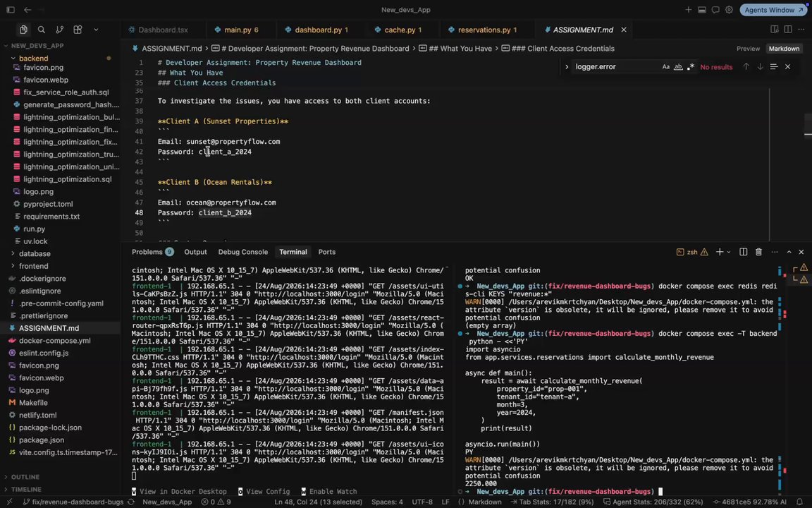Screen dimensions: 812x508
Task: Open the chat bubble icon in title bar
Action: (715, 10)
